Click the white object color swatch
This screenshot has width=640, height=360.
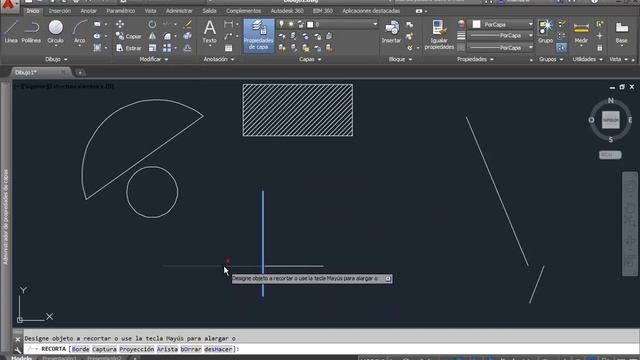476,24
